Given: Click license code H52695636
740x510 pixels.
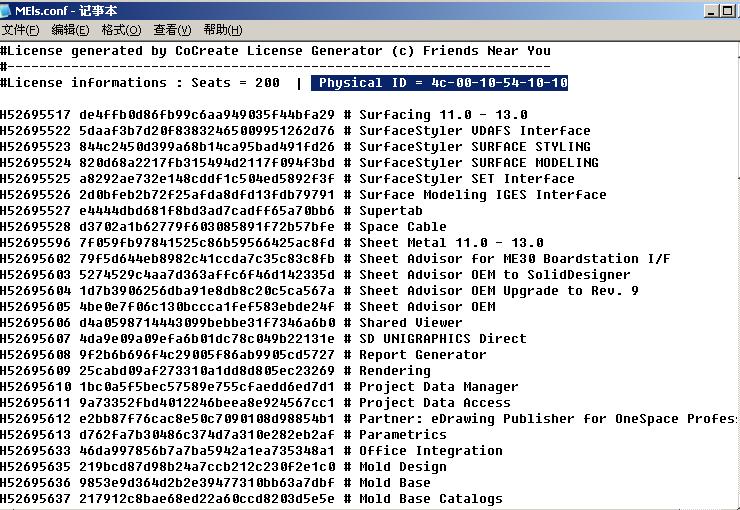Looking at the screenshot, I should [35, 483].
